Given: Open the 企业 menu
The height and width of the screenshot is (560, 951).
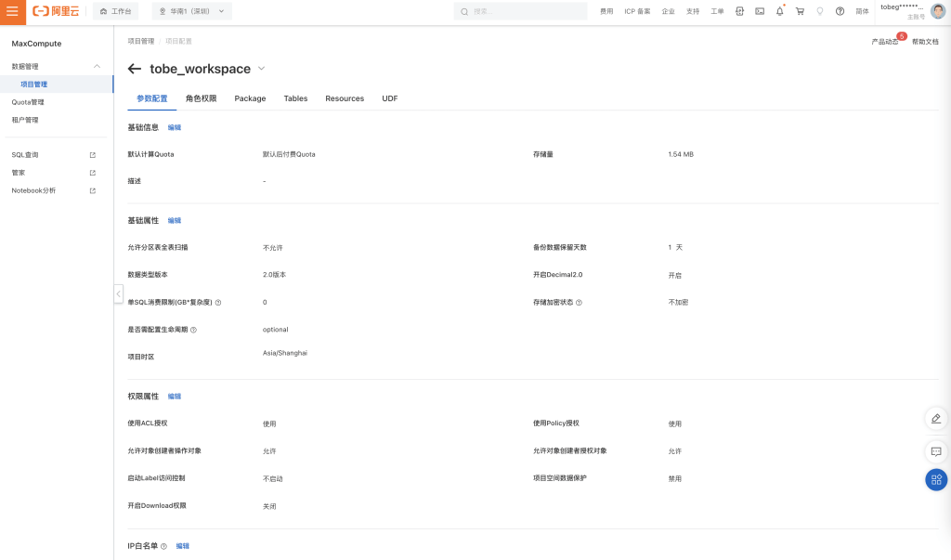Looking at the screenshot, I should click(x=668, y=11).
